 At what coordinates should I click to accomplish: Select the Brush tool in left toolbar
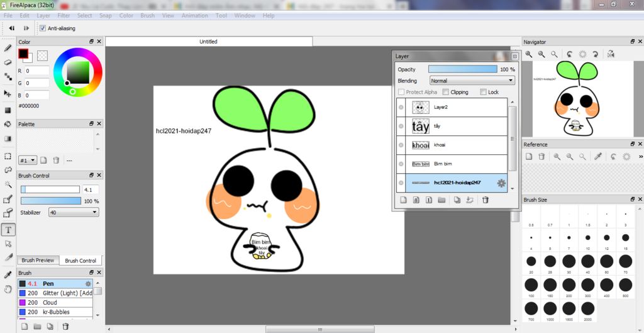pyautogui.click(x=8, y=48)
